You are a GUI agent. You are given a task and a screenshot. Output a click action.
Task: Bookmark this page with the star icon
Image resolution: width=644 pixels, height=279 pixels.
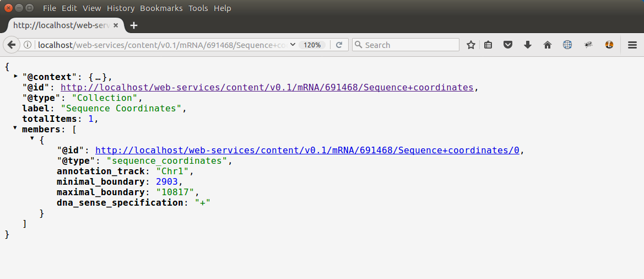pos(471,45)
